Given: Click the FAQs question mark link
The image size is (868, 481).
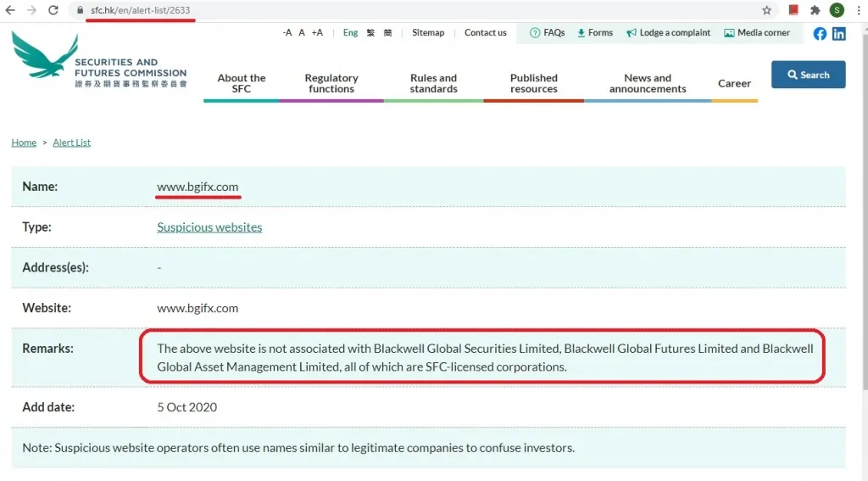Looking at the screenshot, I should 547,33.
